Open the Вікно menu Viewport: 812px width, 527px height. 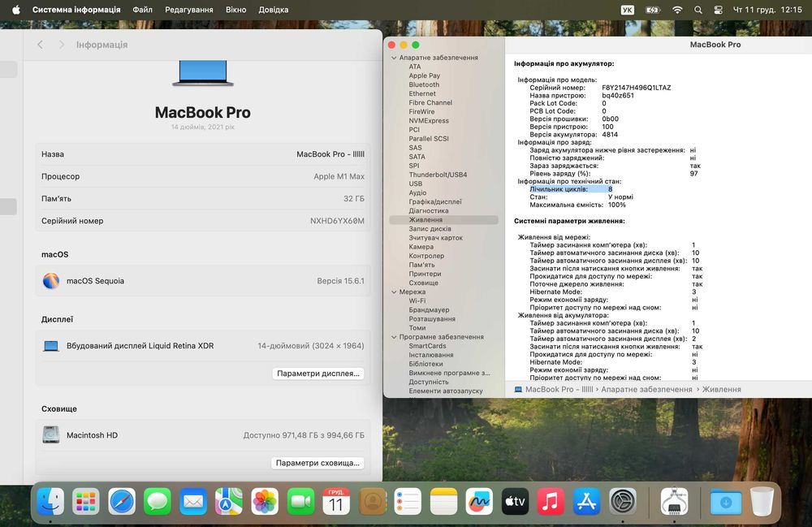coord(236,10)
